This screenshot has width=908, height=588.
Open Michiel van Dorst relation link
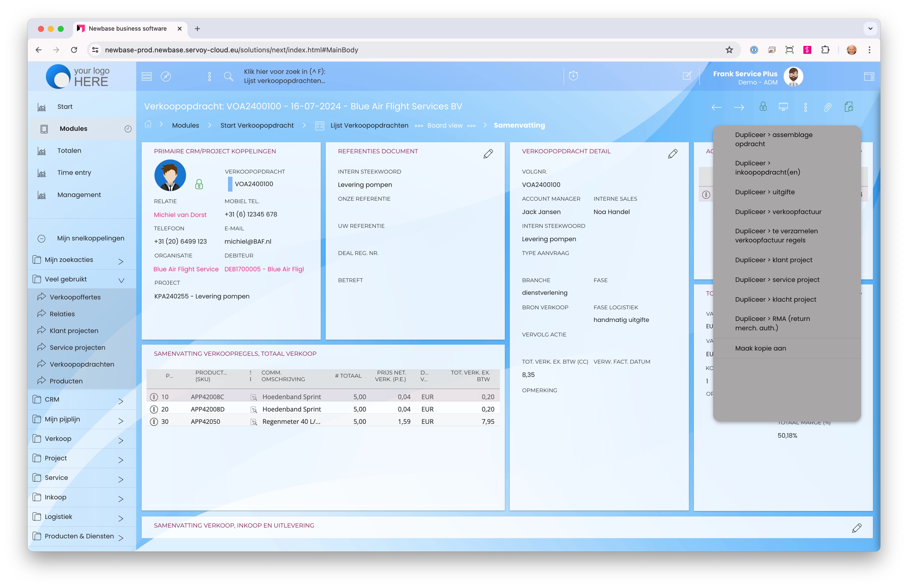point(180,215)
